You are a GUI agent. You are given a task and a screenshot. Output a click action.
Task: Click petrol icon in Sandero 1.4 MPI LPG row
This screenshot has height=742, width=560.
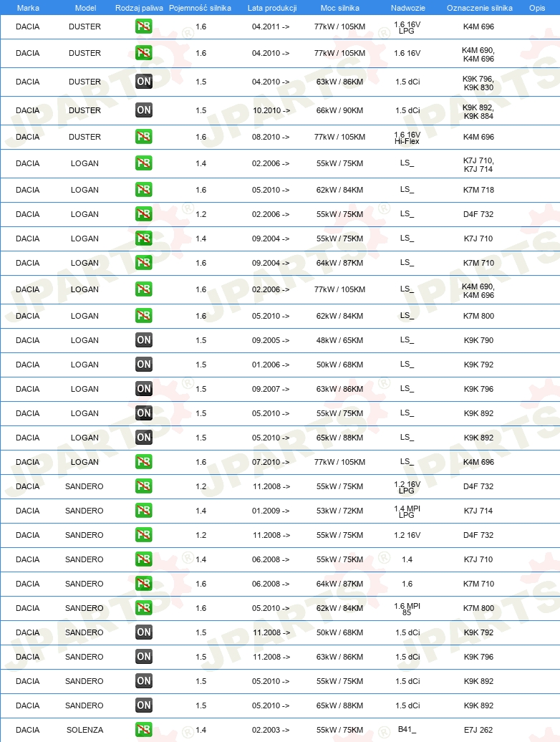coord(144,511)
